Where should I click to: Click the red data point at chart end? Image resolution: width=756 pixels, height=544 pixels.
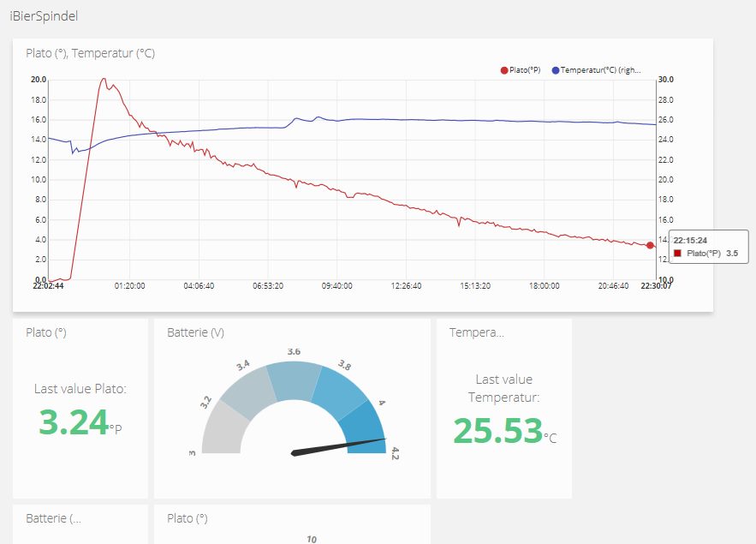[x=650, y=245]
